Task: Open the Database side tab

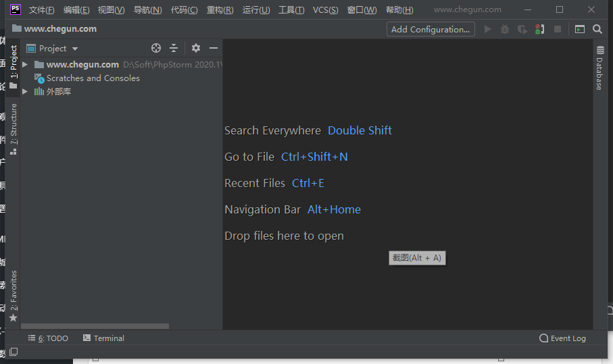Action: pos(599,68)
